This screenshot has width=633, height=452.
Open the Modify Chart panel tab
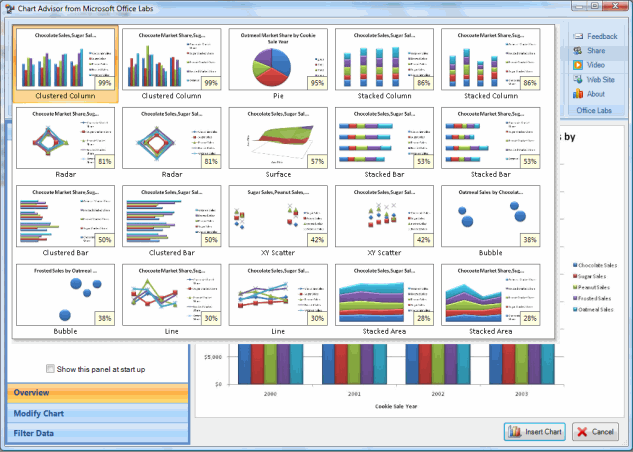click(x=98, y=413)
